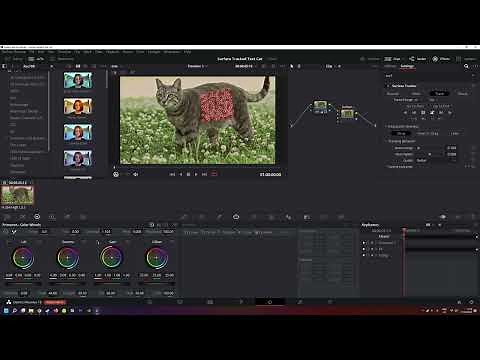Switch to the Deliver page
The image size is (480, 360).
click(330, 302)
